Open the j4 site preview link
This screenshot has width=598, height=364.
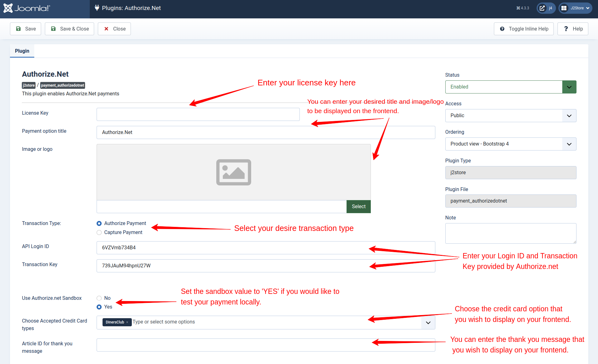click(546, 8)
